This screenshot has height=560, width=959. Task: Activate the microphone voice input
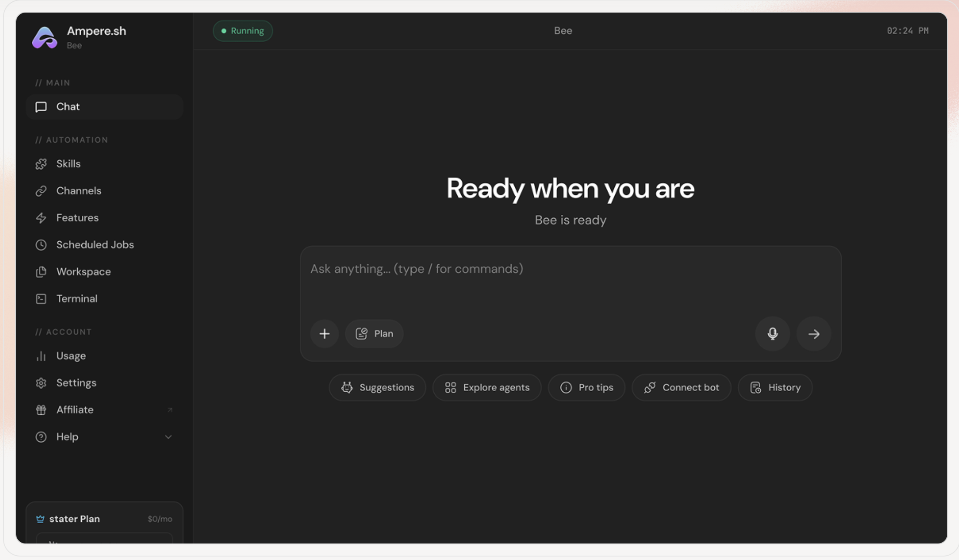click(x=773, y=334)
